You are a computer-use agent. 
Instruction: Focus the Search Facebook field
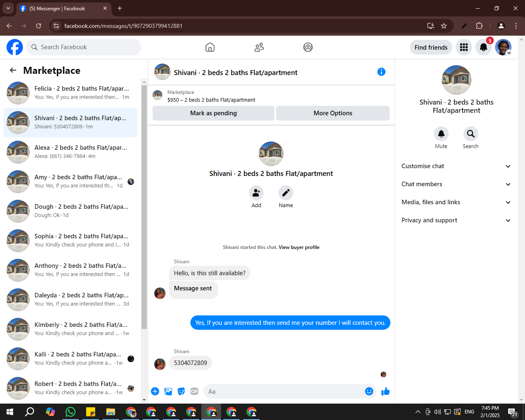pyautogui.click(x=84, y=47)
